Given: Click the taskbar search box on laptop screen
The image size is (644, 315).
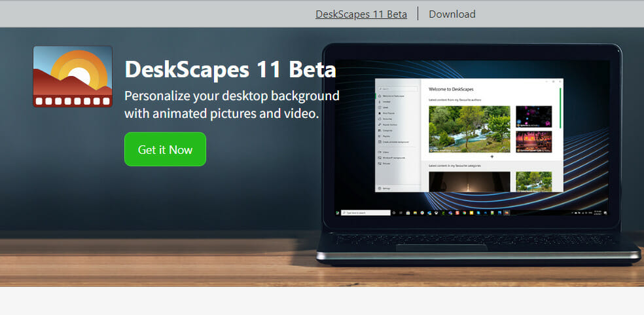Looking at the screenshot, I should point(366,213).
